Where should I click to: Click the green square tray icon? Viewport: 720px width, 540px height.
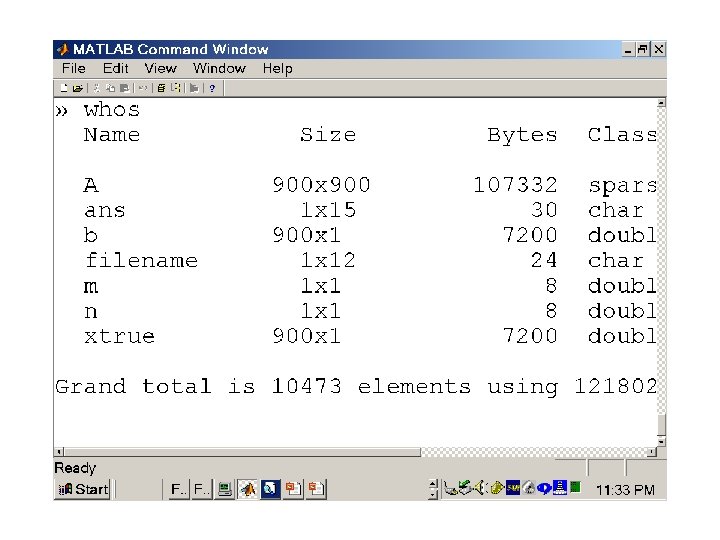click(575, 487)
